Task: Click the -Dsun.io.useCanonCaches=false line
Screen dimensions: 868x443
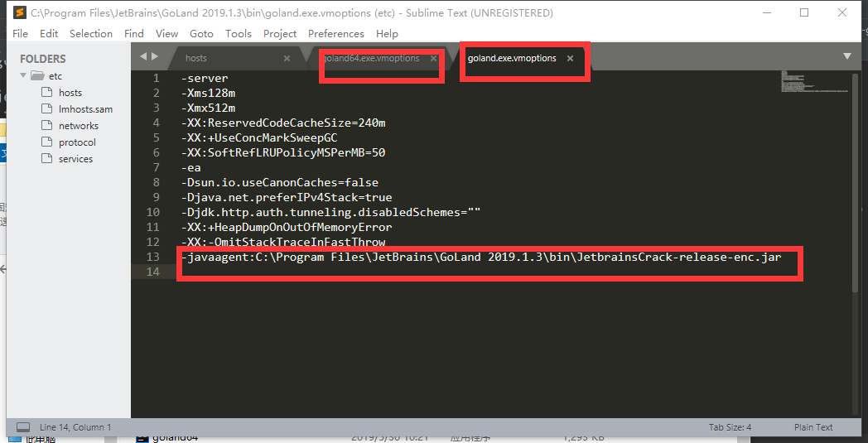Action: (280, 182)
